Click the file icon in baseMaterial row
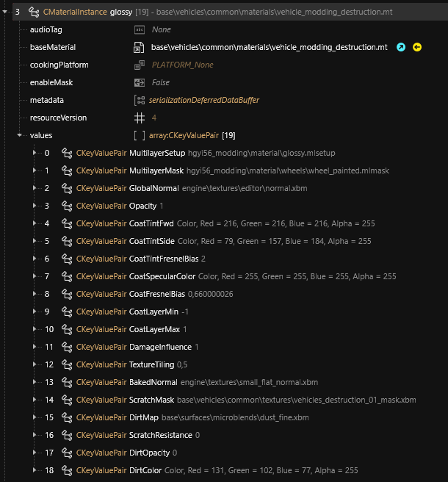The height and width of the screenshot is (482, 448). pos(139,47)
